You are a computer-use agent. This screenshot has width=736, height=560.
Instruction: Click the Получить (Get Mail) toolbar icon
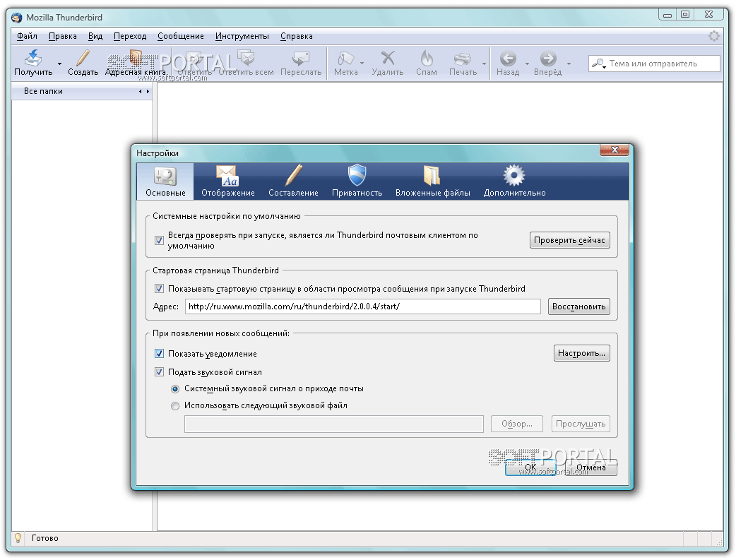33,59
